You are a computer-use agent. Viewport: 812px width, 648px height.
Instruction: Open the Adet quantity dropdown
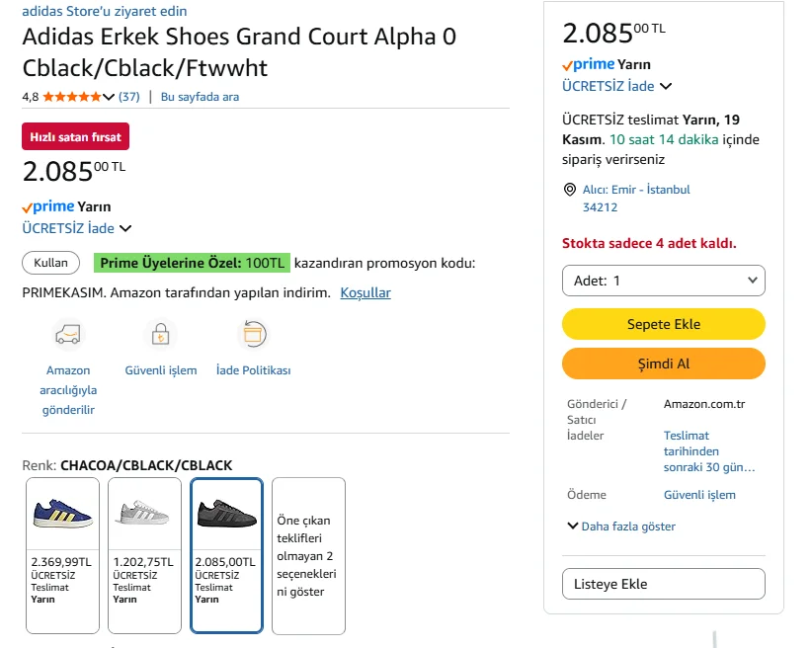(664, 281)
